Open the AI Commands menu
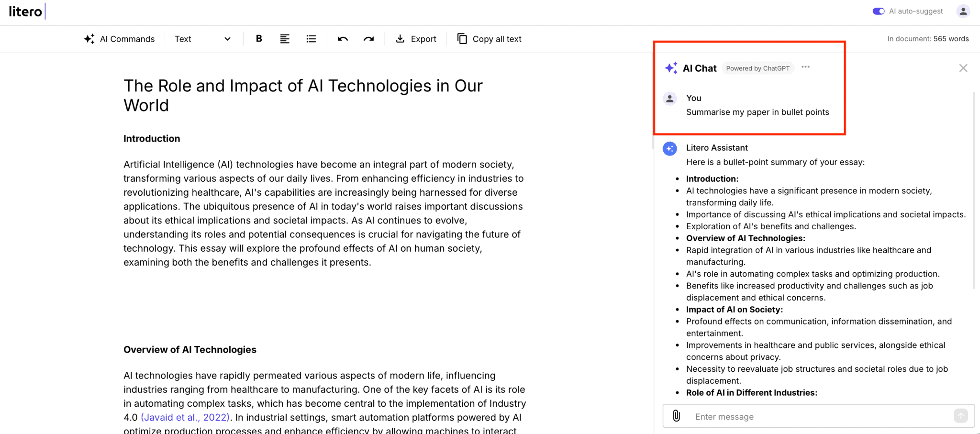 pyautogui.click(x=119, y=39)
